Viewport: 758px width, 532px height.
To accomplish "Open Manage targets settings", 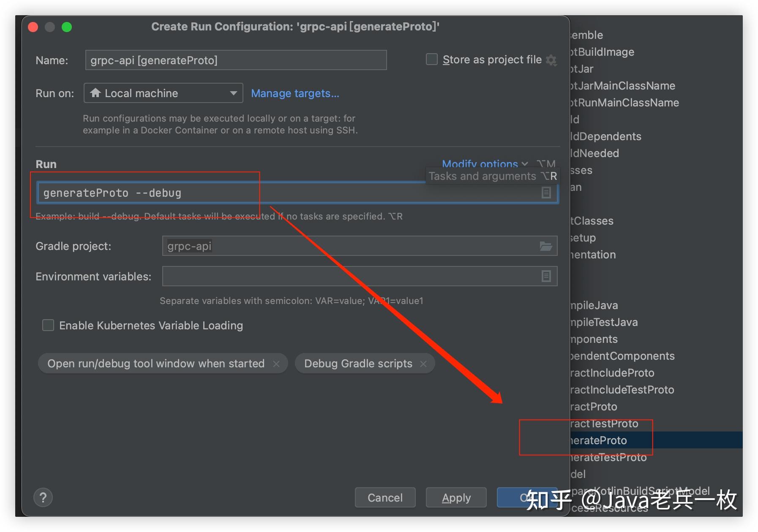I will (295, 93).
